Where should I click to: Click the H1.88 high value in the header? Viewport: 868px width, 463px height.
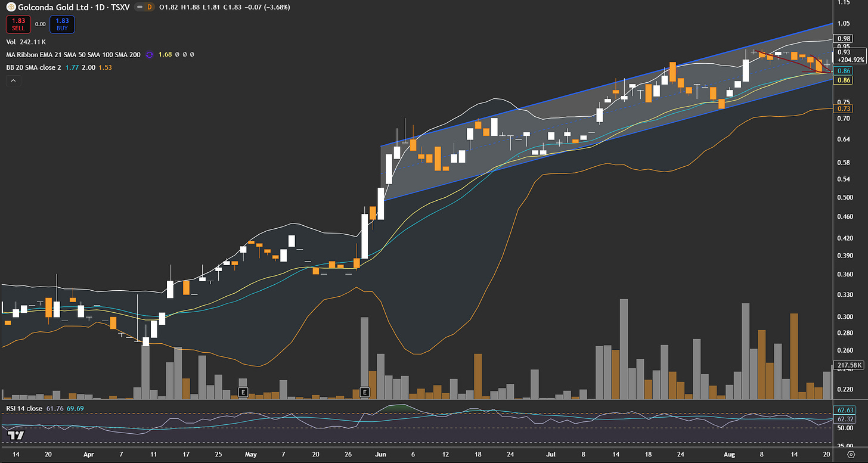[189, 8]
